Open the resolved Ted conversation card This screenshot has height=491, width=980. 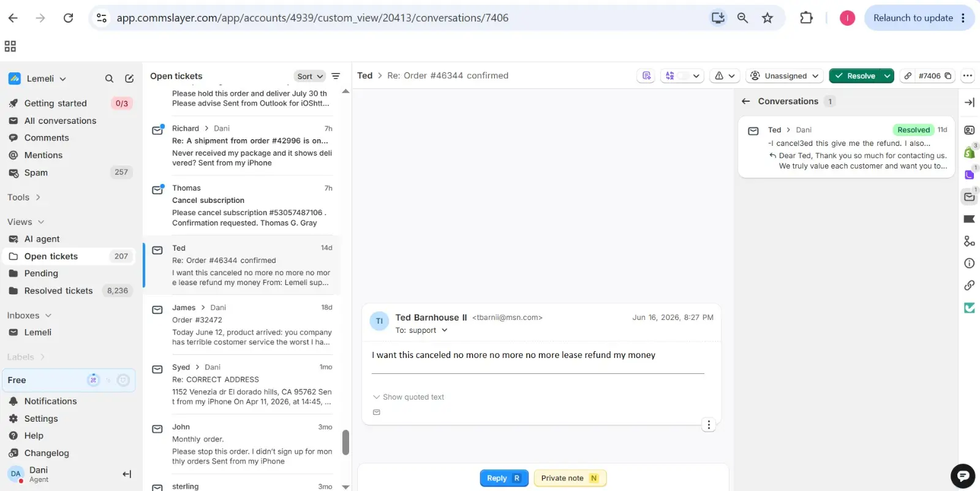(x=846, y=148)
